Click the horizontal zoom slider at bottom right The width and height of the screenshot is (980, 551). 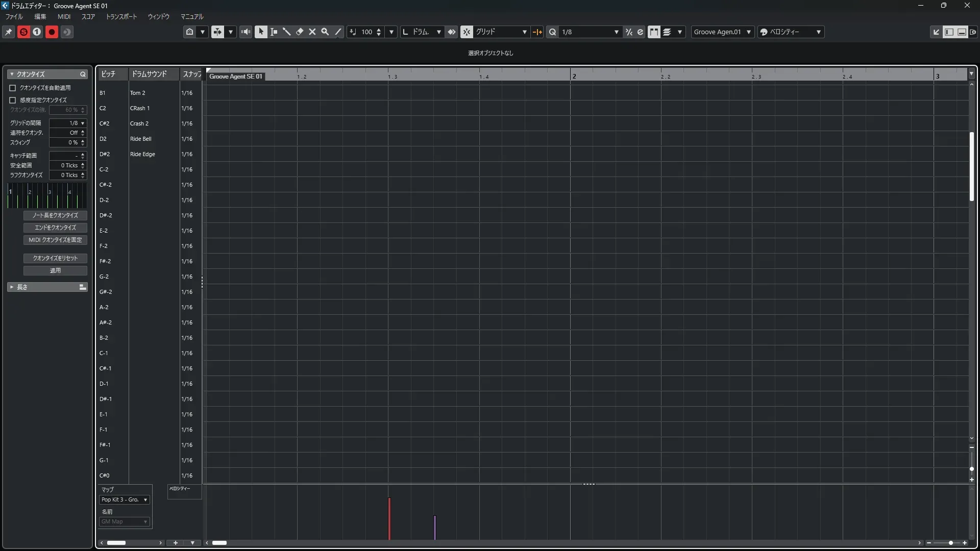pos(950,543)
